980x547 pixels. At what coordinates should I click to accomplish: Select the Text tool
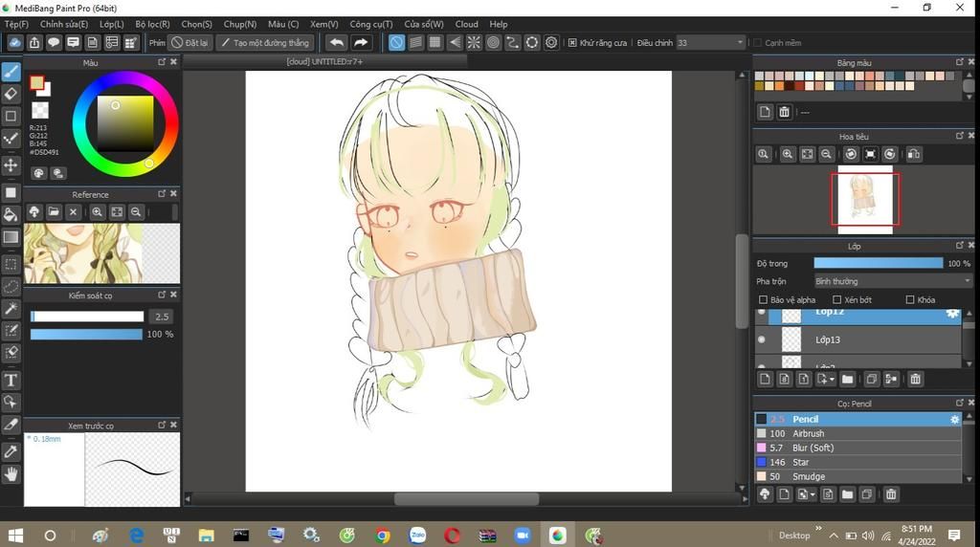click(11, 381)
